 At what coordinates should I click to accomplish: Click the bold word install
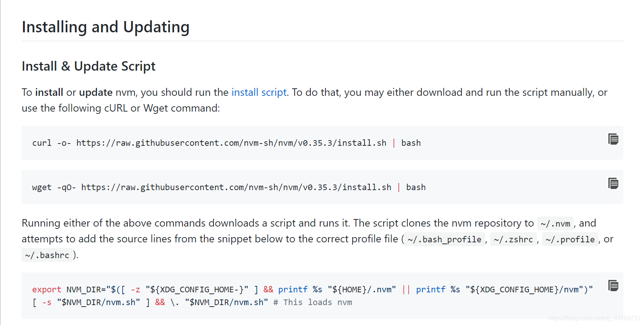click(49, 92)
